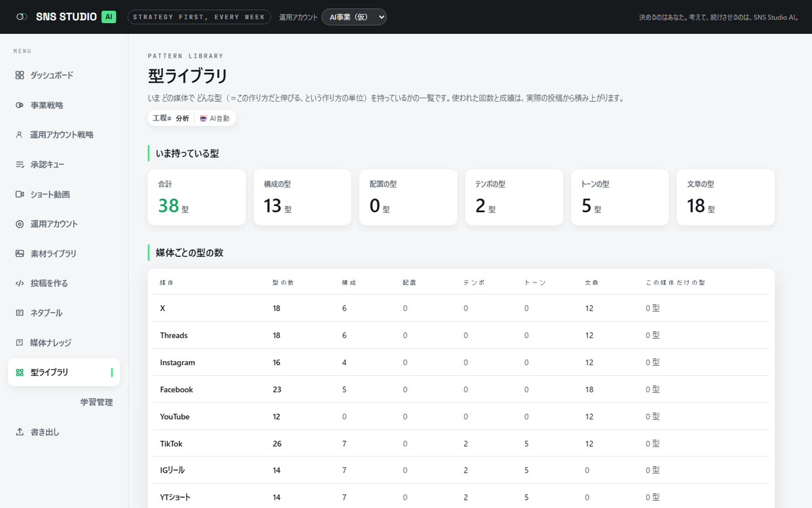This screenshot has height=508, width=812.
Task: Click the 構成の型 13 card
Action: pyautogui.click(x=302, y=197)
